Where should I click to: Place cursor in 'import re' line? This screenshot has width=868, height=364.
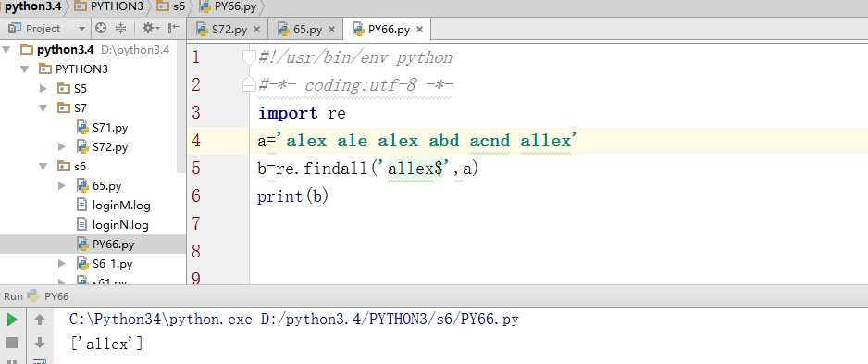click(302, 113)
